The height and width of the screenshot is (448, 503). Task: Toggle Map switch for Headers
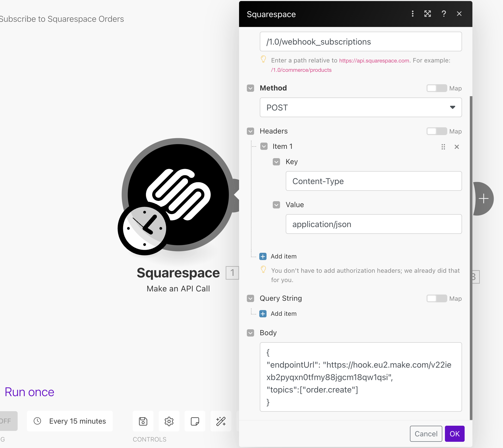coord(437,131)
